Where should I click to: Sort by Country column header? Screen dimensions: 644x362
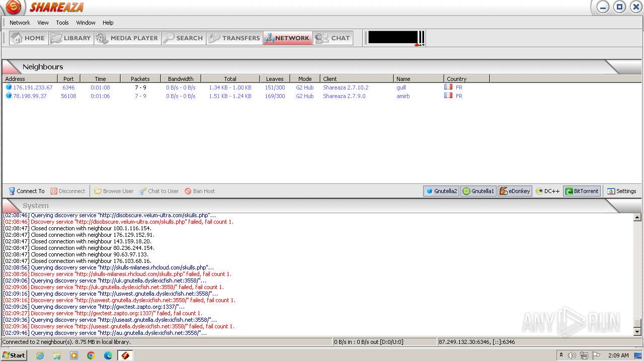point(467,79)
